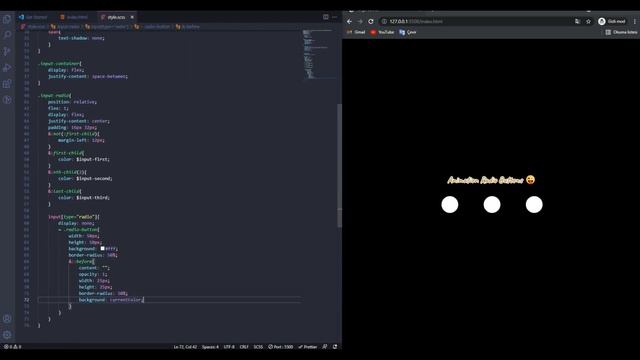Click the editor vertical scrollbar thumb

(x=339, y=165)
